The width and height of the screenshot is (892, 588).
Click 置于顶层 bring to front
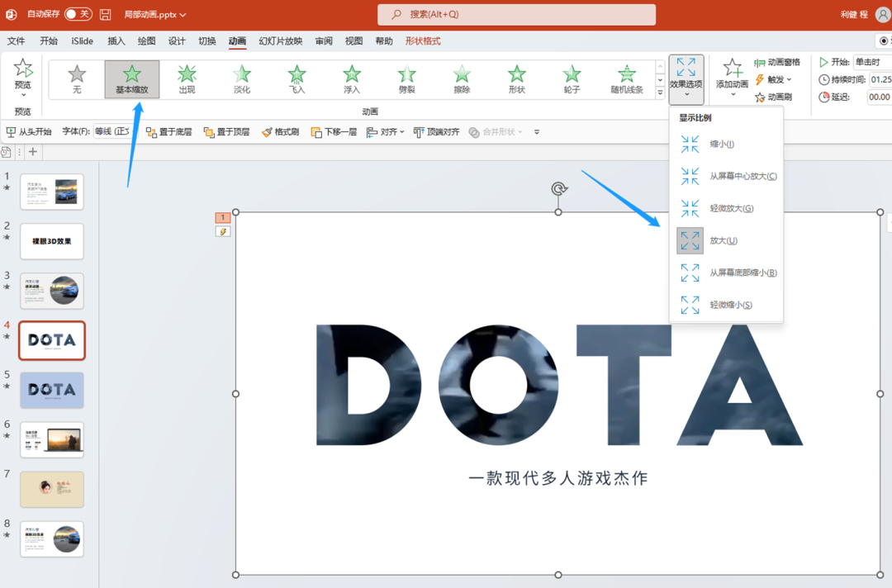[226, 132]
